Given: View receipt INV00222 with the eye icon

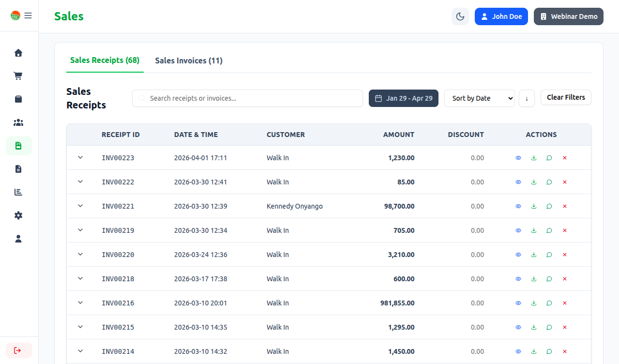Looking at the screenshot, I should [518, 182].
